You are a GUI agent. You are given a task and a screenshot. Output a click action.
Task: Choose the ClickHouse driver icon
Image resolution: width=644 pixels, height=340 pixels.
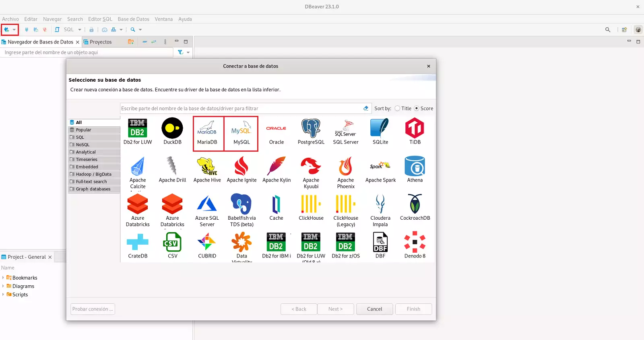[311, 204]
